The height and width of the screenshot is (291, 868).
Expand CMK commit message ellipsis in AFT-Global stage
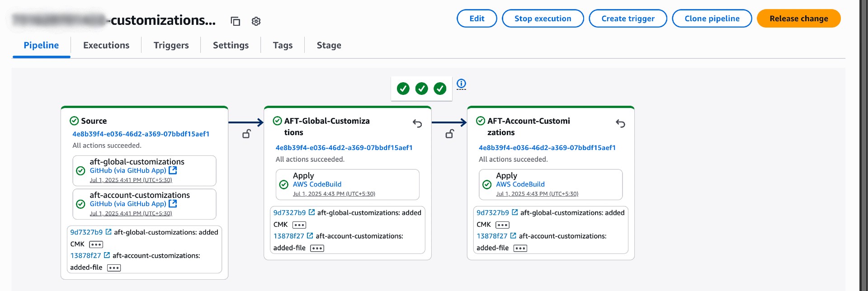click(299, 225)
